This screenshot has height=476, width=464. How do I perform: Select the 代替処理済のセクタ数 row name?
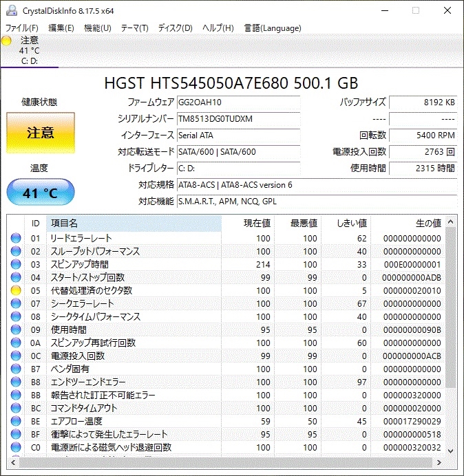(x=92, y=290)
